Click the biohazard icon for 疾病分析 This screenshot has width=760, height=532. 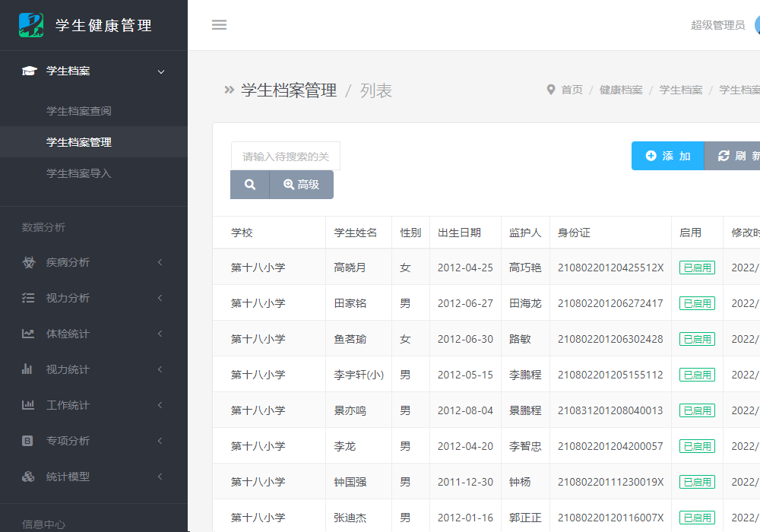[x=28, y=263]
